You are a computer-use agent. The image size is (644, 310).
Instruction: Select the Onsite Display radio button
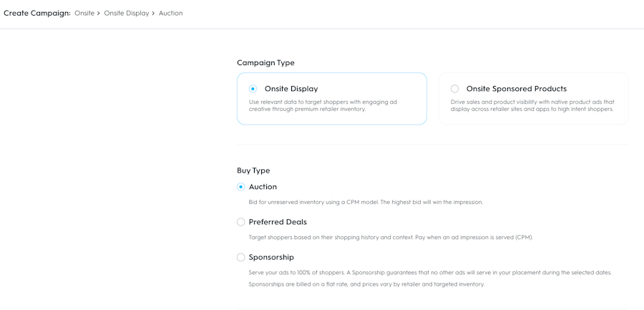pos(253,89)
